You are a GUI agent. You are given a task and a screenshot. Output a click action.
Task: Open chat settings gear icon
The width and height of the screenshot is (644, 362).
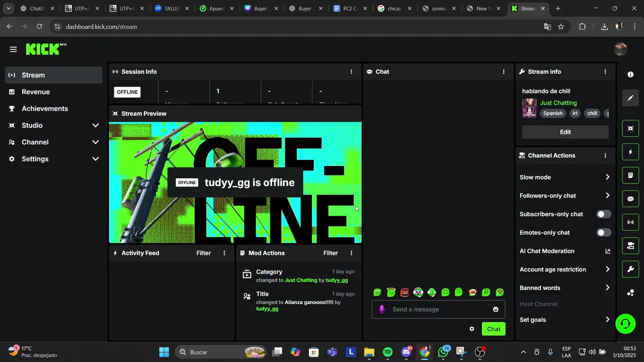click(x=472, y=329)
